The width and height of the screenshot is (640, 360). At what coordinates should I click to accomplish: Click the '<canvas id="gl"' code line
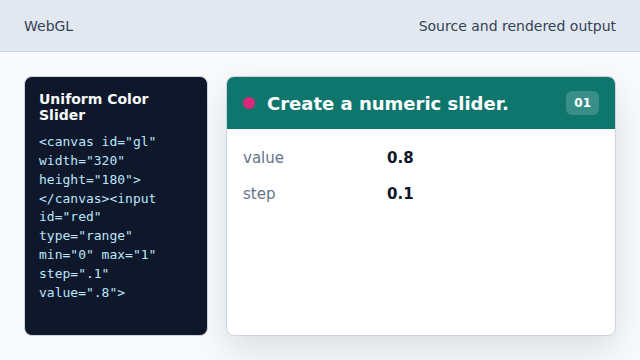click(x=97, y=142)
